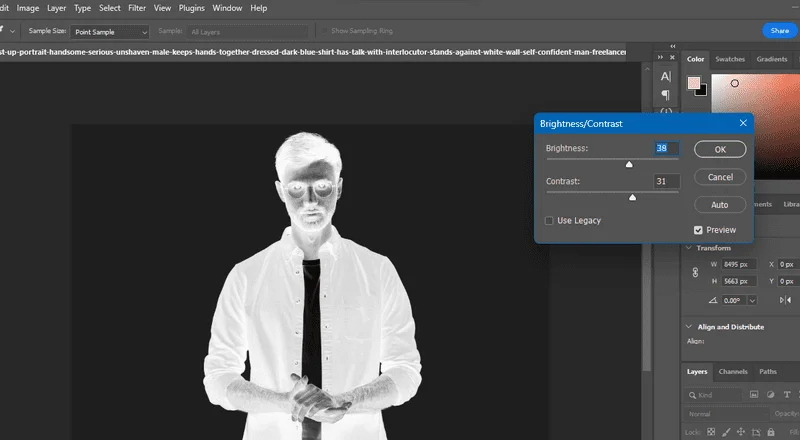Switch to the Paths tab

click(x=767, y=372)
